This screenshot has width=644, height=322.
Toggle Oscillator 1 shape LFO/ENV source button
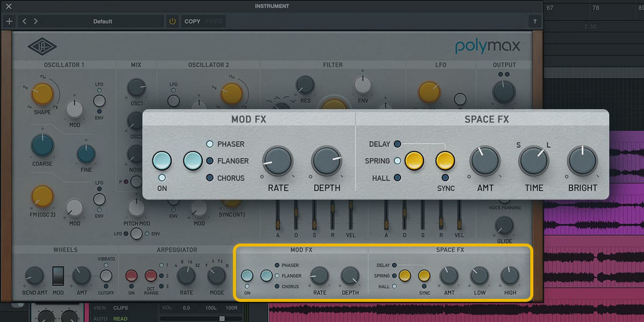pyautogui.click(x=99, y=100)
